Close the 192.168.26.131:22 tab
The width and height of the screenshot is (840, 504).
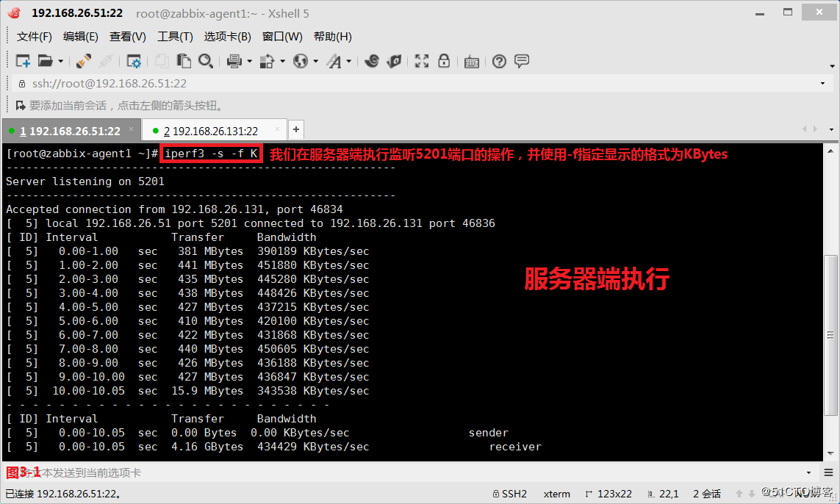[x=277, y=129]
